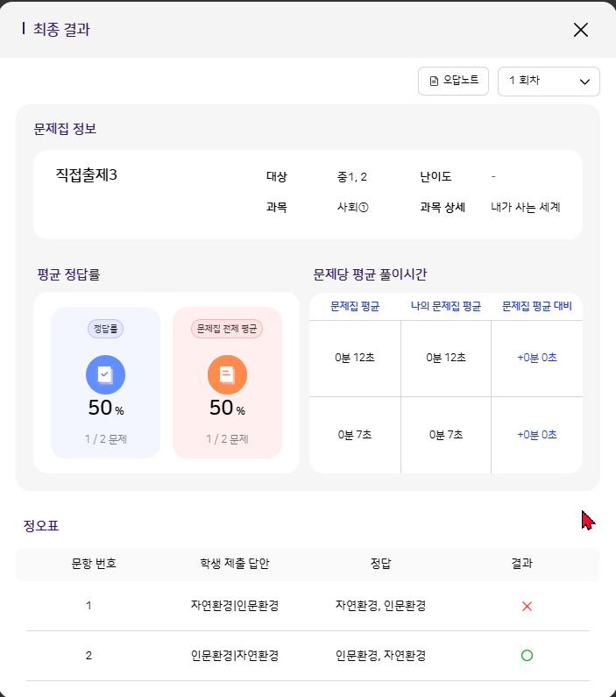Image resolution: width=616 pixels, height=697 pixels.
Task: Select question 1 row in 정오표
Action: point(89,606)
